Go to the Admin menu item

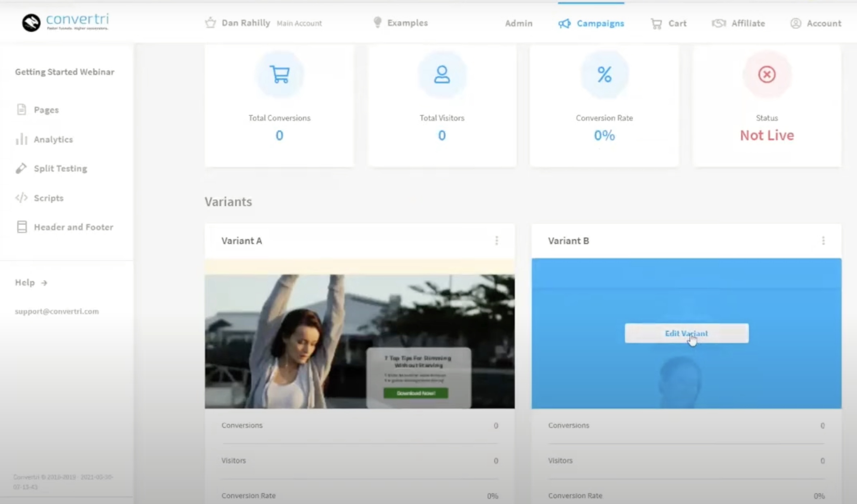coord(519,23)
